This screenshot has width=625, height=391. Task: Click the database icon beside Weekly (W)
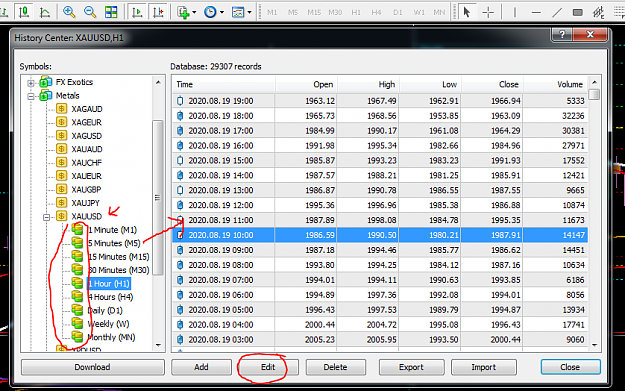click(x=77, y=324)
